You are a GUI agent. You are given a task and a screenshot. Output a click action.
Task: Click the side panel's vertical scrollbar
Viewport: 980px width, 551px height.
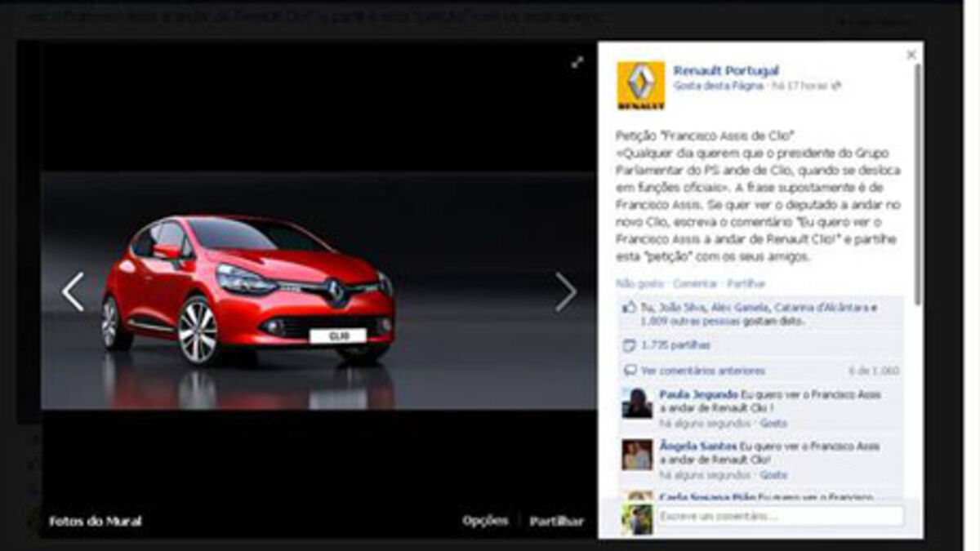point(918,184)
